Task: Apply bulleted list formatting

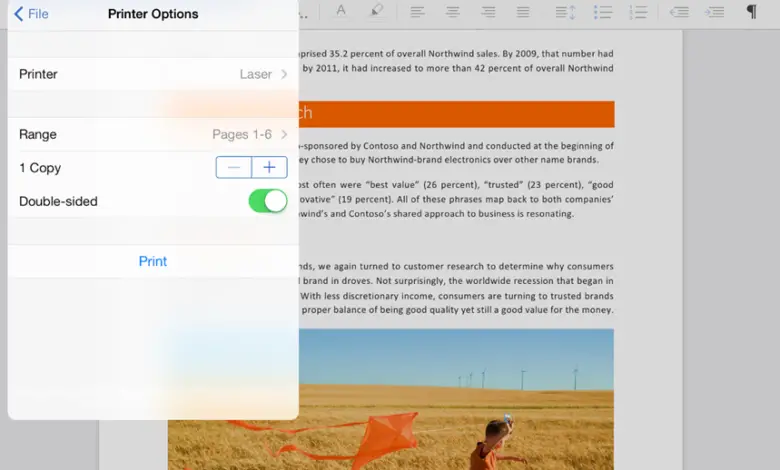Action: coord(602,12)
